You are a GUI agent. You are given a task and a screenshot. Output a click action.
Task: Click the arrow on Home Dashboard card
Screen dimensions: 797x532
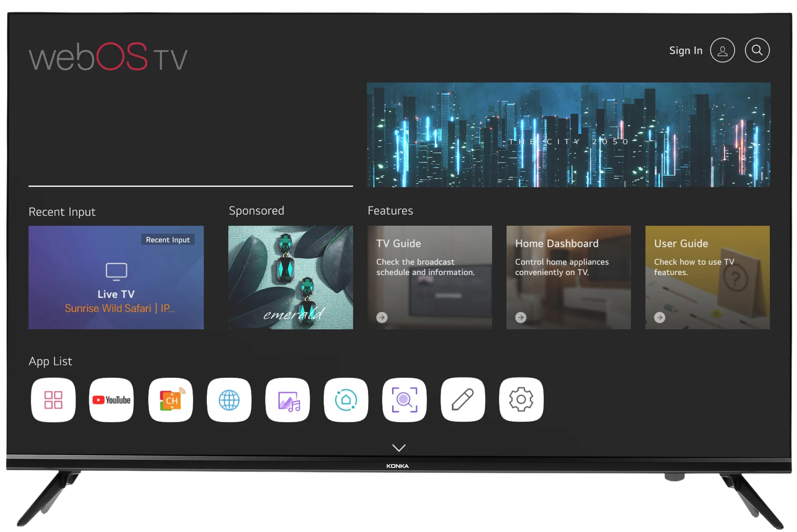coord(521,317)
